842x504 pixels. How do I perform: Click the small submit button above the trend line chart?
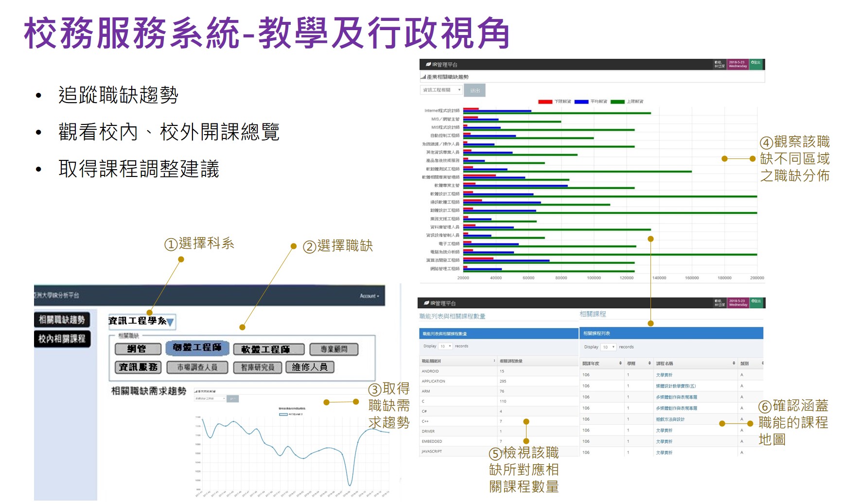coord(233,399)
